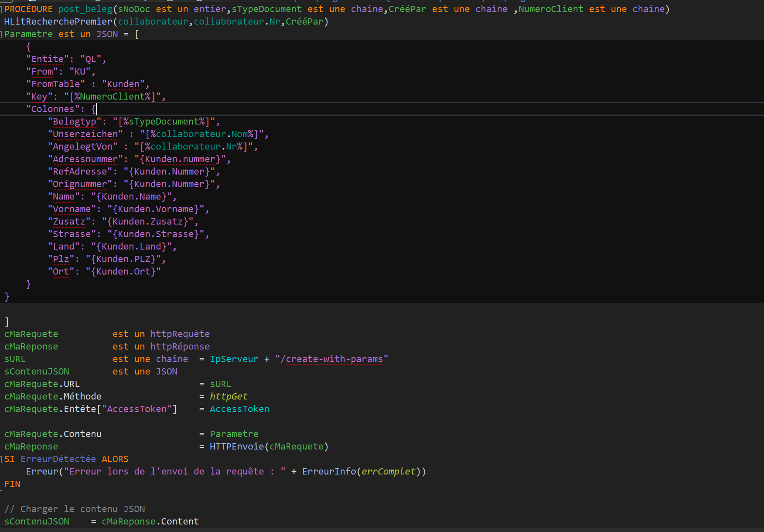Click the "{Kunden.Ort}" value
764x532 pixels.
coord(123,272)
